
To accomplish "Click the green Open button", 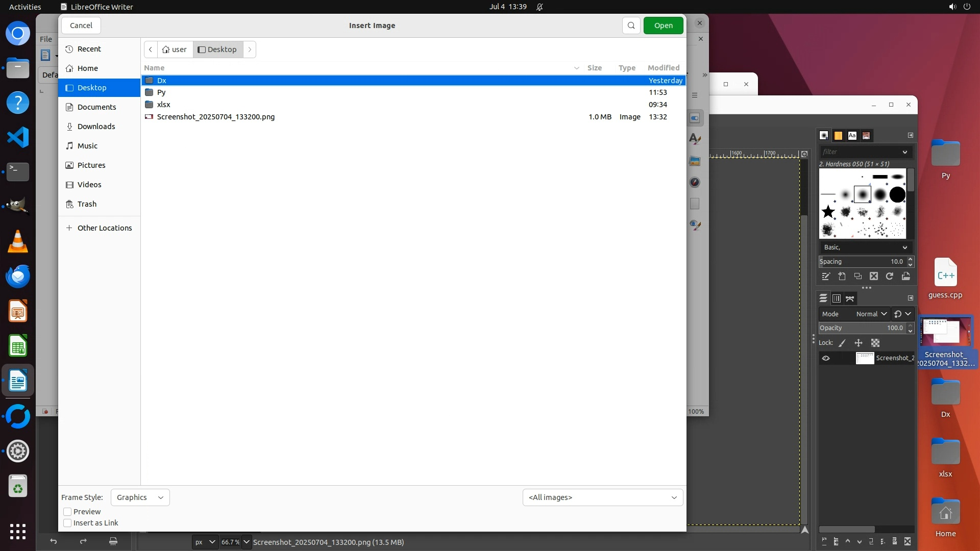I will click(663, 26).
